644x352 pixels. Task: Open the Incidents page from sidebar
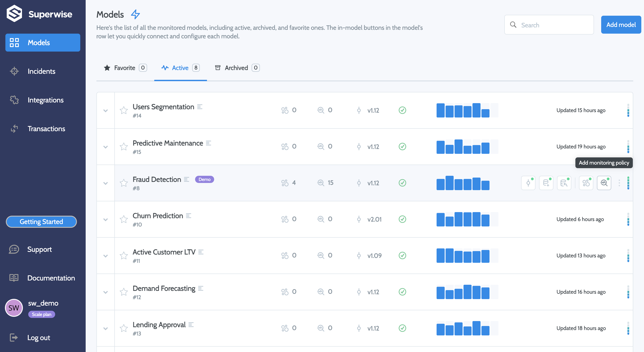[41, 71]
